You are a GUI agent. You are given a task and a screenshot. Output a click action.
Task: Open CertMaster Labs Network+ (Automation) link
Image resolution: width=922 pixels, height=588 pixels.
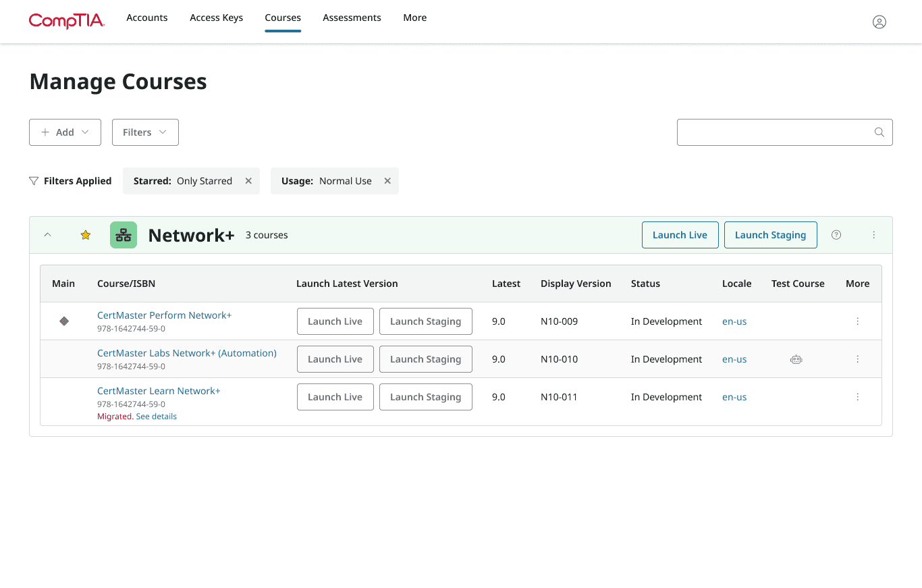click(x=187, y=353)
